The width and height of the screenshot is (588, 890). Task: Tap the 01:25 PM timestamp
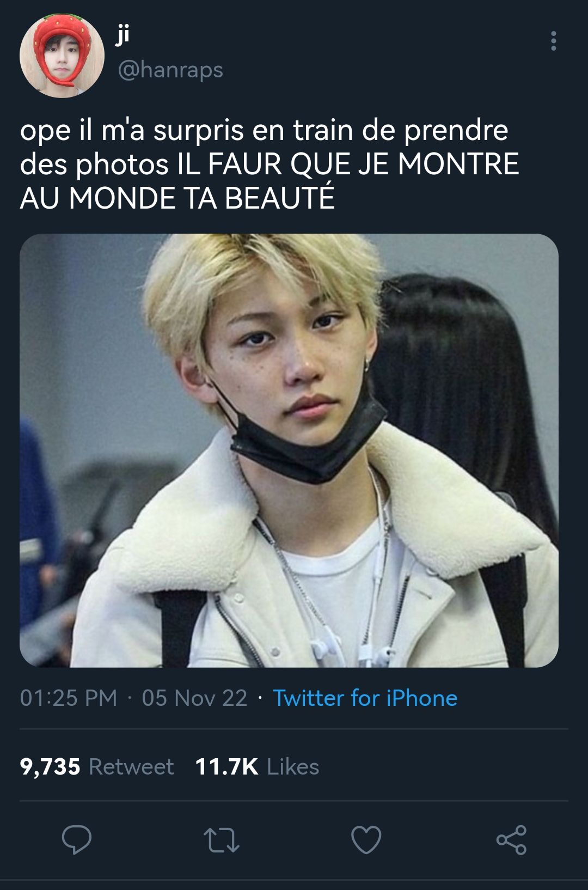click(x=69, y=698)
